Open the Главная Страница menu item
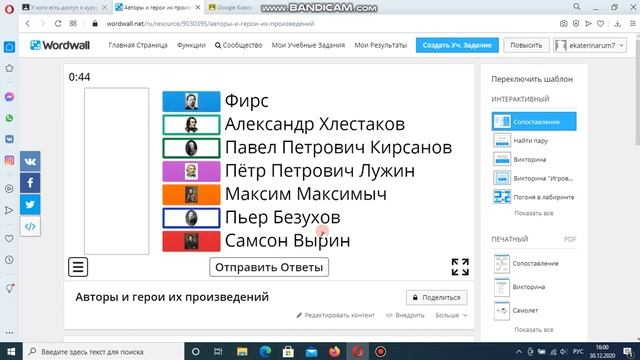The width and height of the screenshot is (640, 360). click(138, 45)
